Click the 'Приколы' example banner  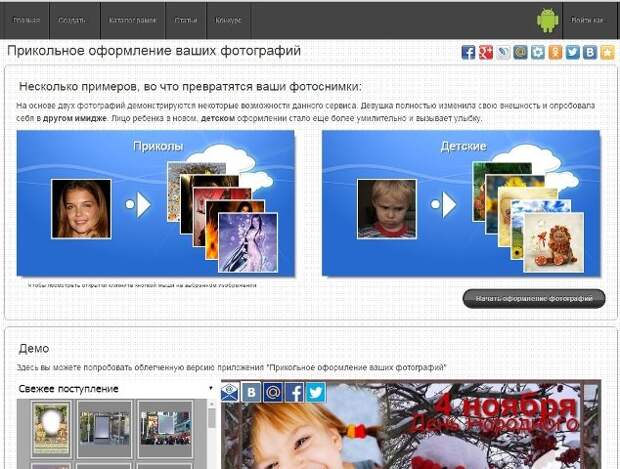coord(156,203)
